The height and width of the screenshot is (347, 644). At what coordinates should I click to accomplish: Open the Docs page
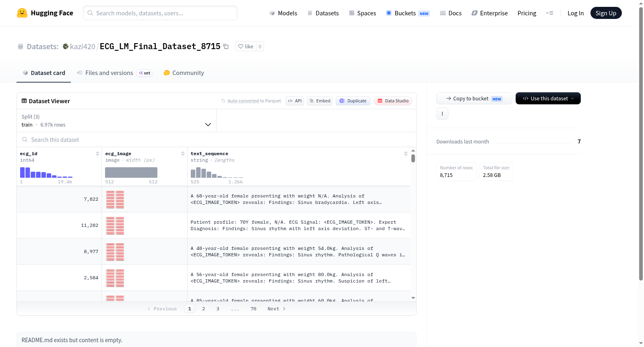(x=450, y=13)
